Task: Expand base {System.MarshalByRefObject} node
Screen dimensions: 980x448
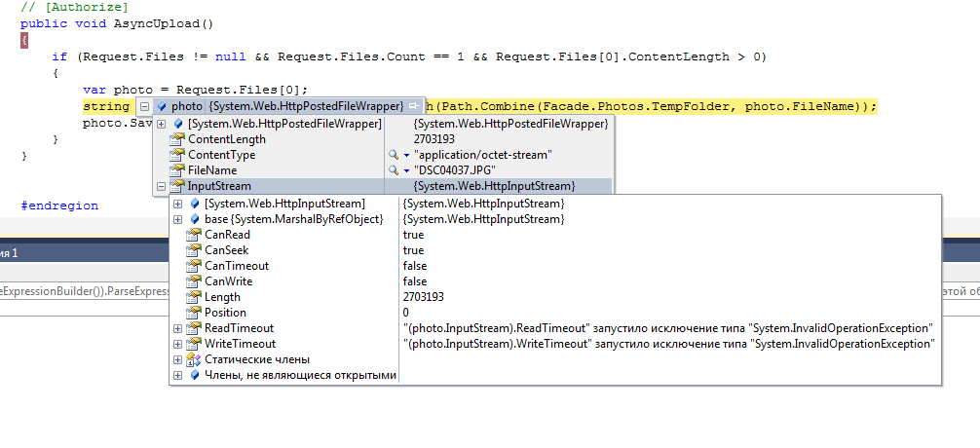Action: pyautogui.click(x=177, y=219)
